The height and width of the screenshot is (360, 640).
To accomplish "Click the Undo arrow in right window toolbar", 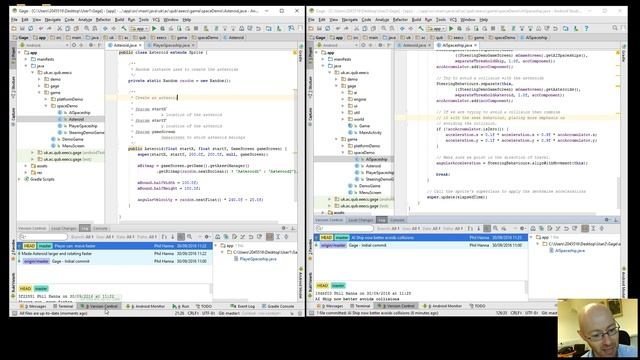I will [338, 29].
